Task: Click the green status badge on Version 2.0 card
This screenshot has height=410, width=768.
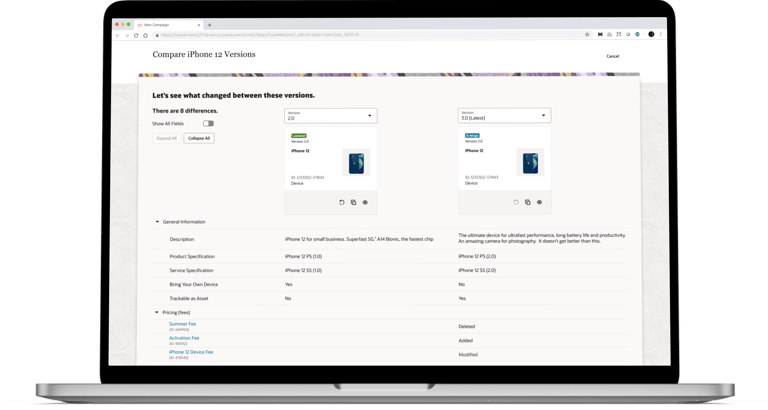Action: pyautogui.click(x=299, y=136)
